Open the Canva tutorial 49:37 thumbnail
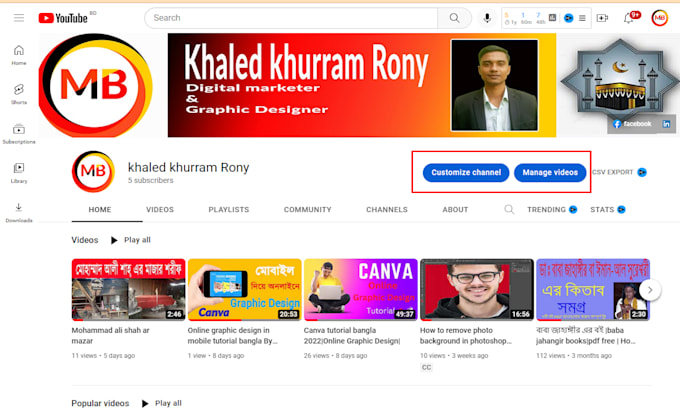680x409 pixels. tap(361, 289)
